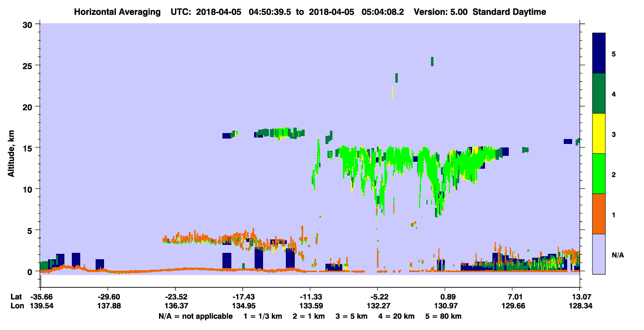644x330 pixels.
Task: Click the latitude value 7.01
Action: click(513, 296)
